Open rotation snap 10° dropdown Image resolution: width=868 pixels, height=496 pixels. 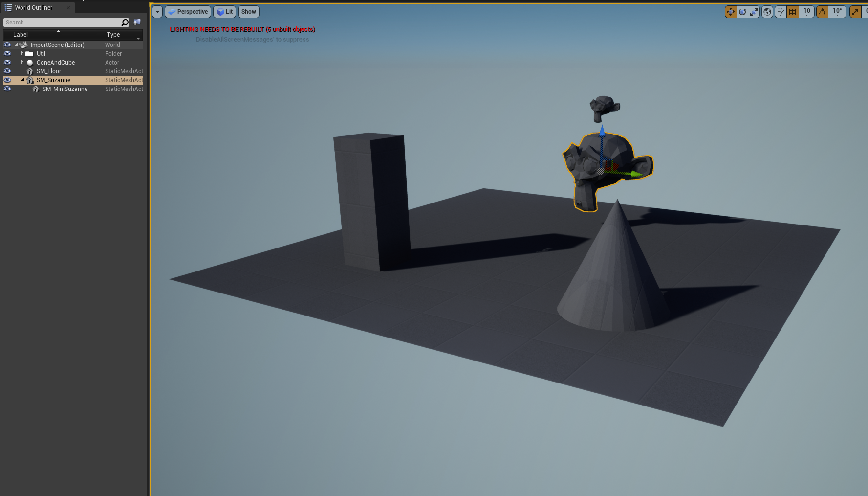[838, 12]
